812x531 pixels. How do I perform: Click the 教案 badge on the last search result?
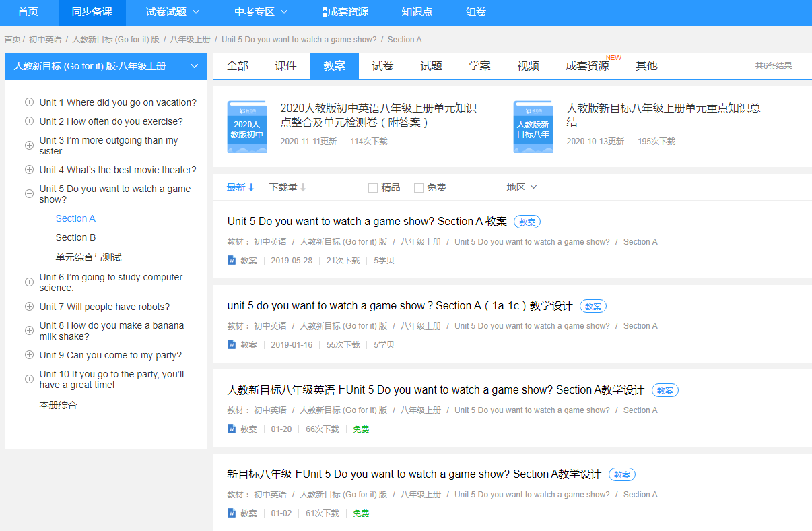coord(621,474)
